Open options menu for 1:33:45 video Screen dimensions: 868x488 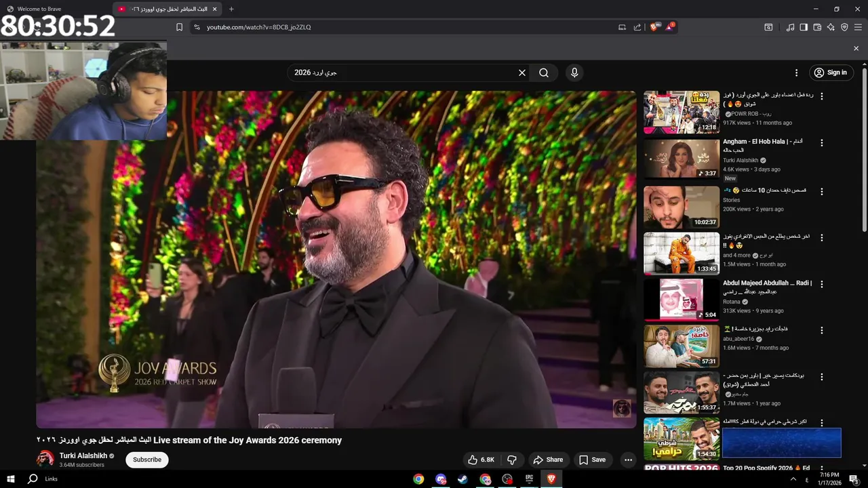[x=822, y=238]
